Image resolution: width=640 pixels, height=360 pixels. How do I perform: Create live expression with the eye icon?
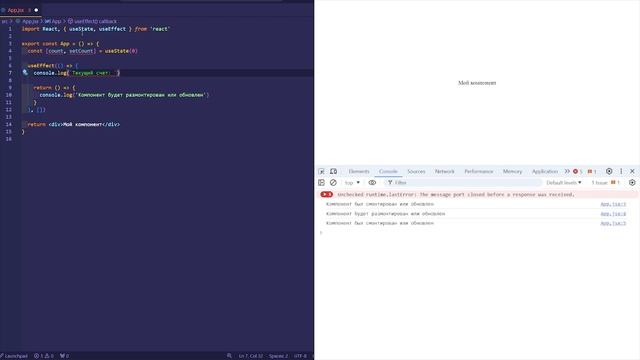372,182
